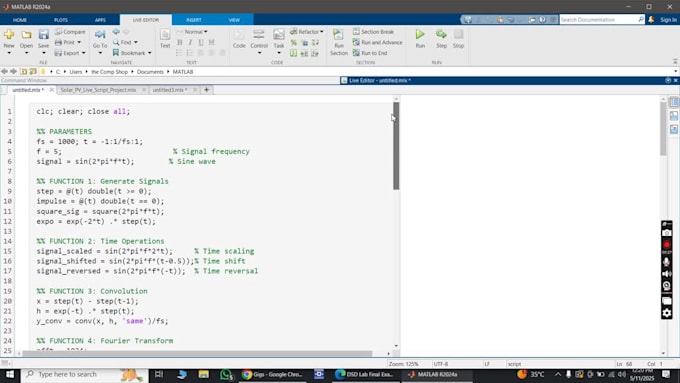Open Solar_PV_Live_Script_Project.mlx tab
680x383 pixels.
point(98,90)
